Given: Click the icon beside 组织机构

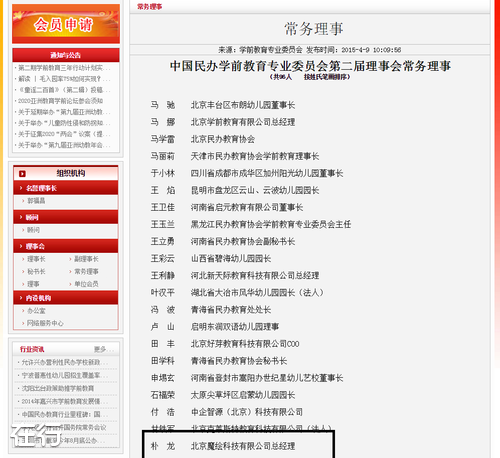Looking at the screenshot, I should [22, 174].
